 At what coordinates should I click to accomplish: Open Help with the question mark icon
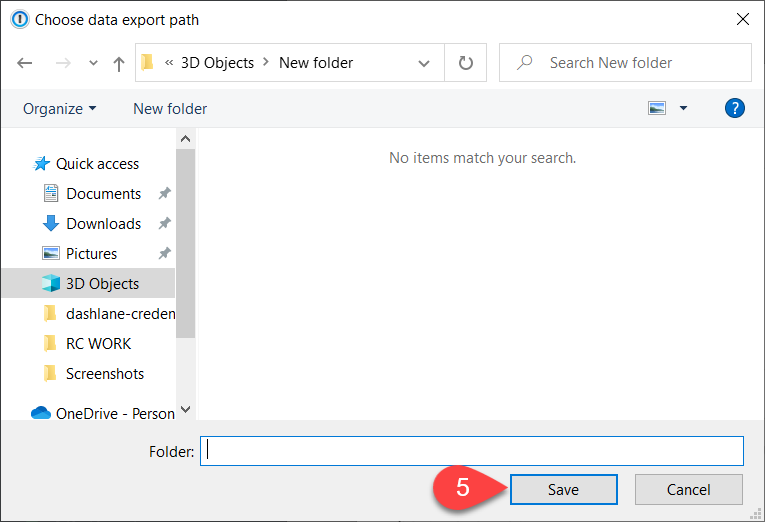(x=735, y=108)
